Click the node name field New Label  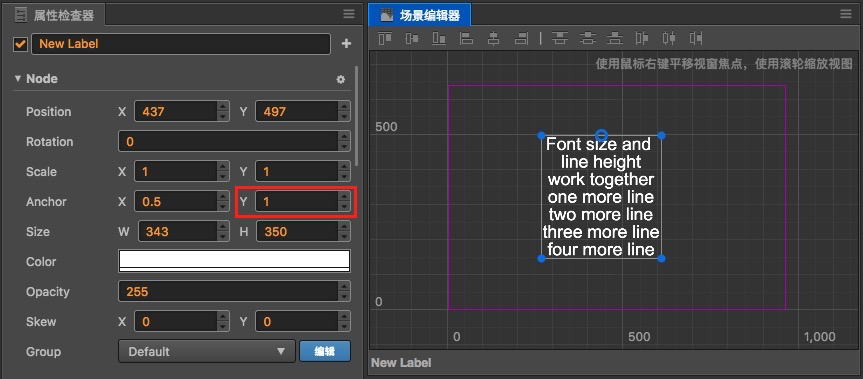(x=181, y=43)
